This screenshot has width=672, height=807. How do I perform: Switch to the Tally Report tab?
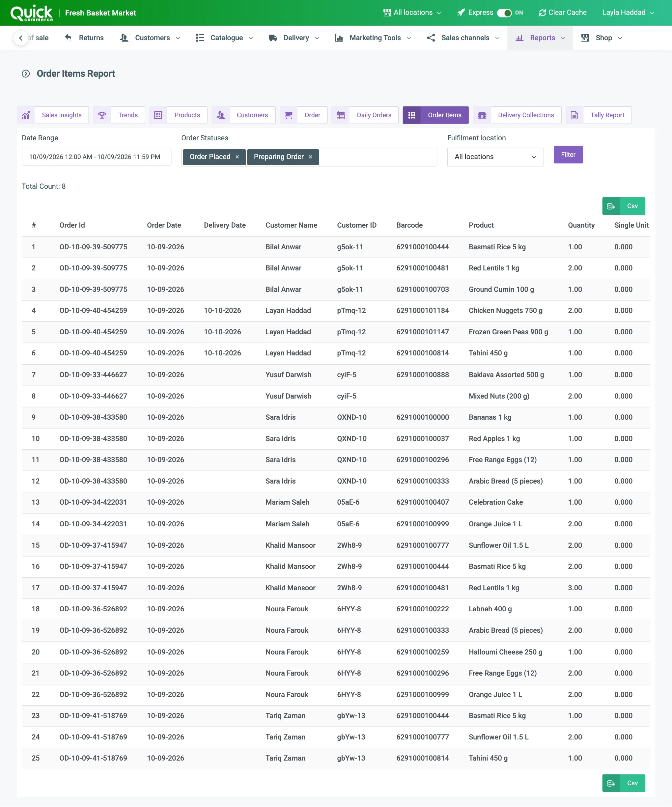pyautogui.click(x=599, y=115)
